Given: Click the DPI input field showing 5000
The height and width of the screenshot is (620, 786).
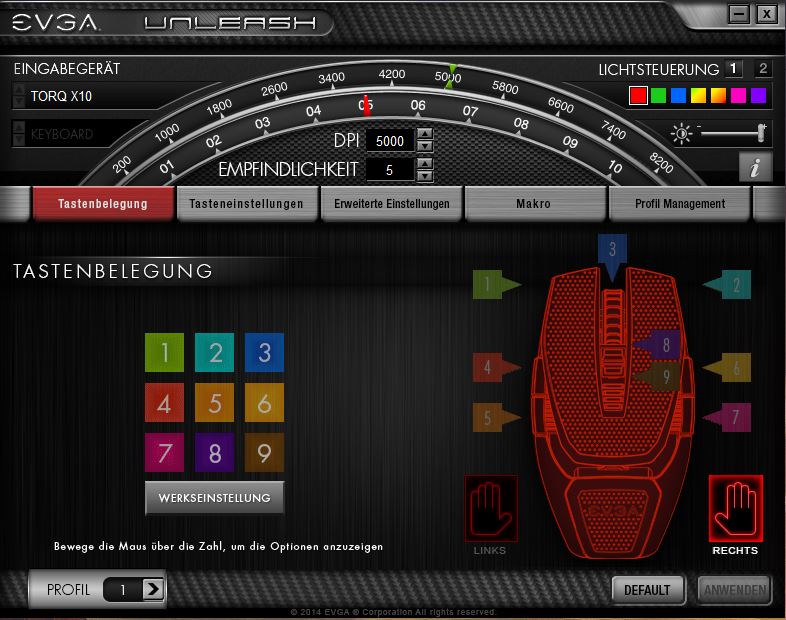Looking at the screenshot, I should pos(390,141).
